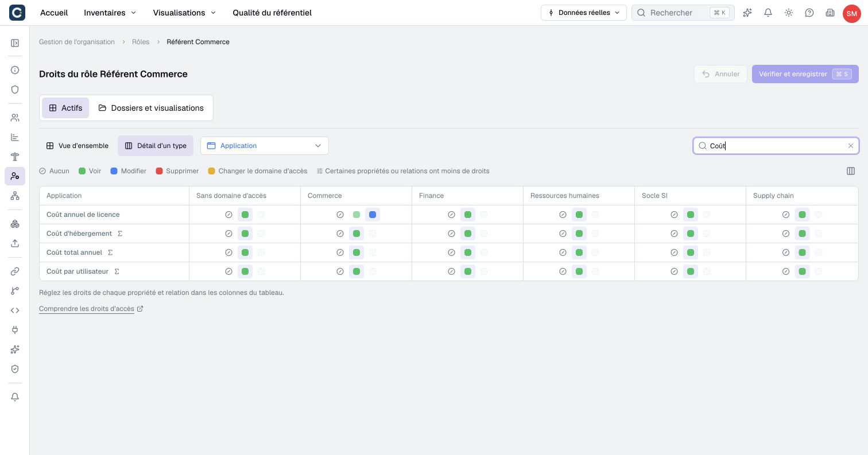Set Voir for Coût total annuel in Socle SI
Viewport: 868px width, 455px height.
coord(691,252)
